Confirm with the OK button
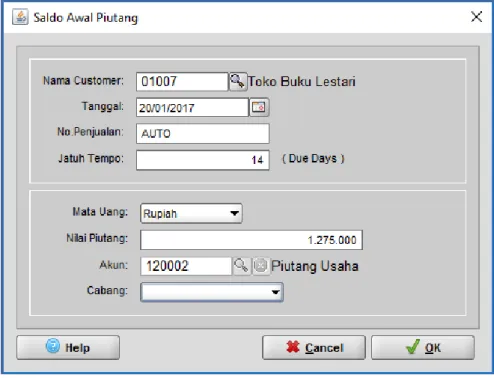494x378 pixels. click(x=423, y=347)
